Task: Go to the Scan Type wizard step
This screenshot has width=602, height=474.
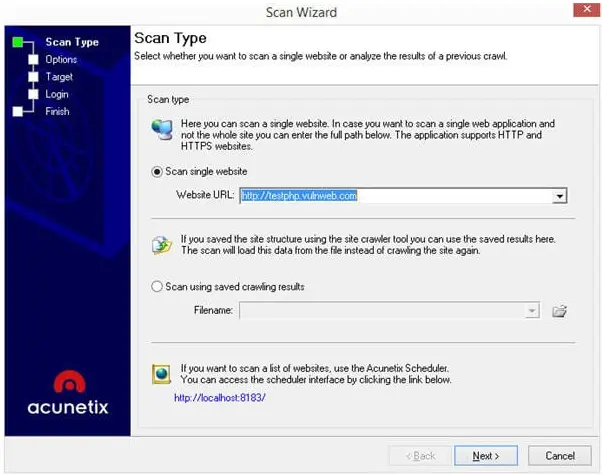Action: [x=72, y=42]
